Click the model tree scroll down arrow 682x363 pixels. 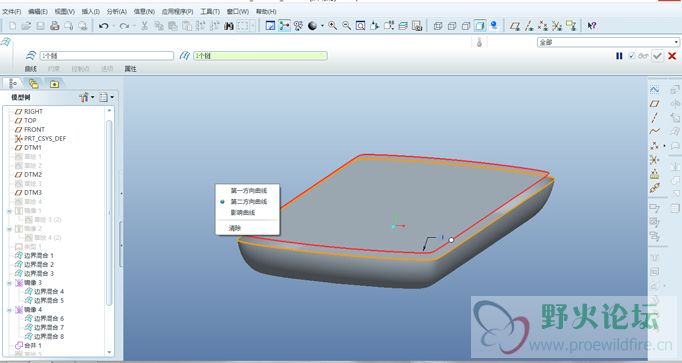pos(109,352)
